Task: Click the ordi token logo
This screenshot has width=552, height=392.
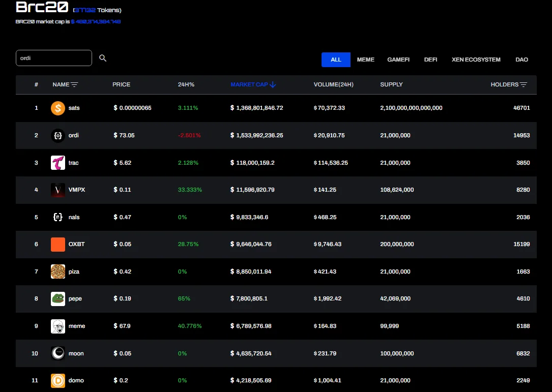Action: pyautogui.click(x=58, y=136)
